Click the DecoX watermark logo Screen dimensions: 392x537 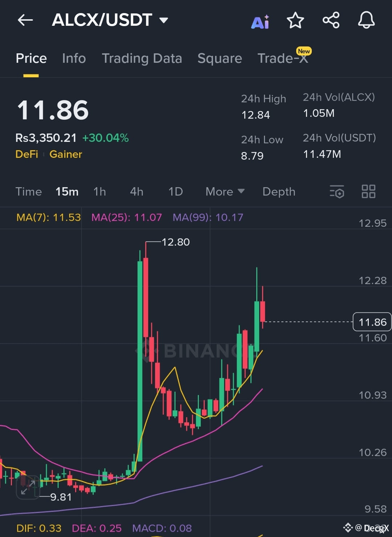(348, 528)
